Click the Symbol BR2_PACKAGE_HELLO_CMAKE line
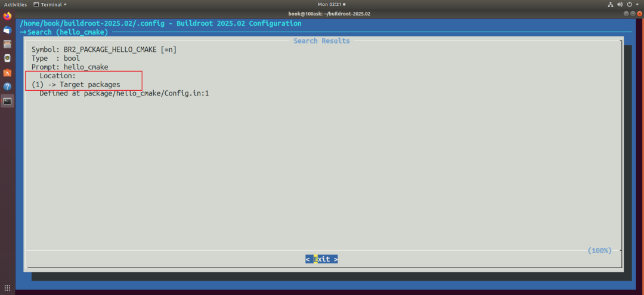Screen dimensions: 644x295 pos(104,50)
